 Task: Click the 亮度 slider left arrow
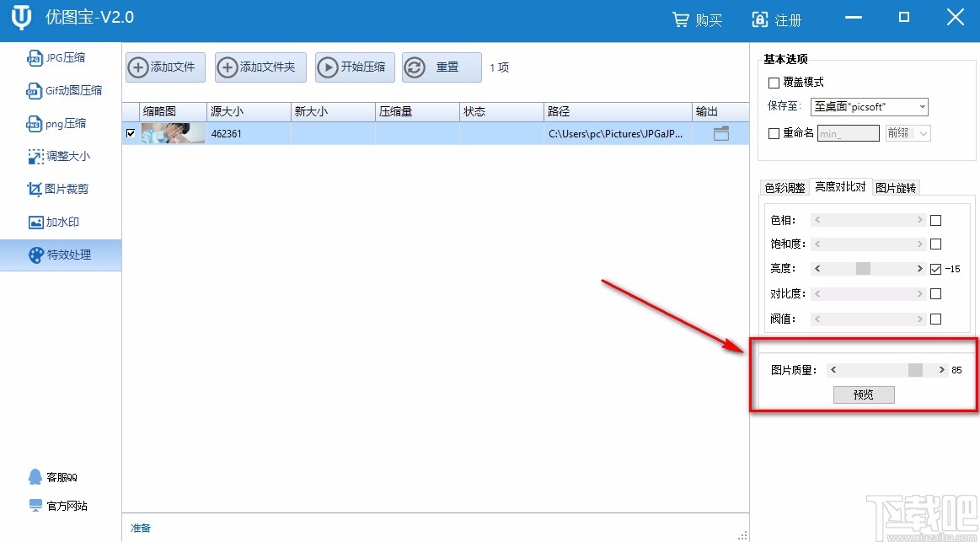[817, 269]
